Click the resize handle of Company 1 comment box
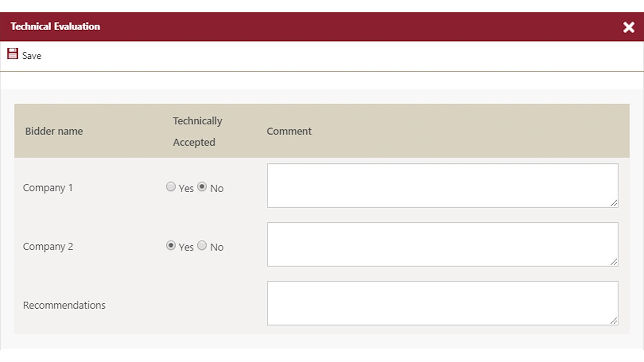 [614, 203]
